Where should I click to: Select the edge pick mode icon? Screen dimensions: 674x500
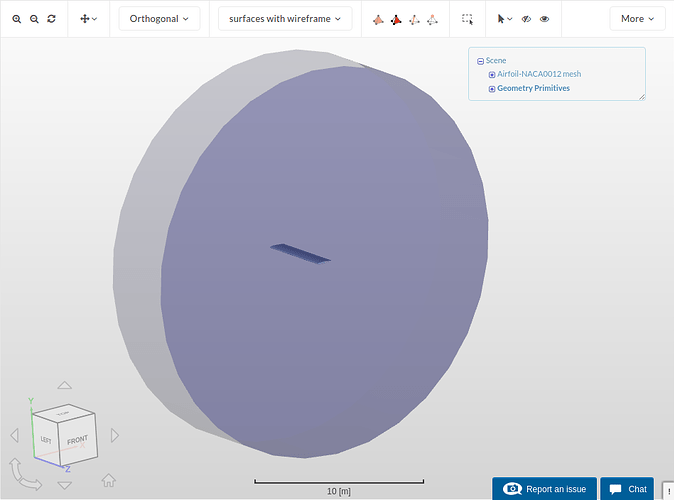[414, 19]
